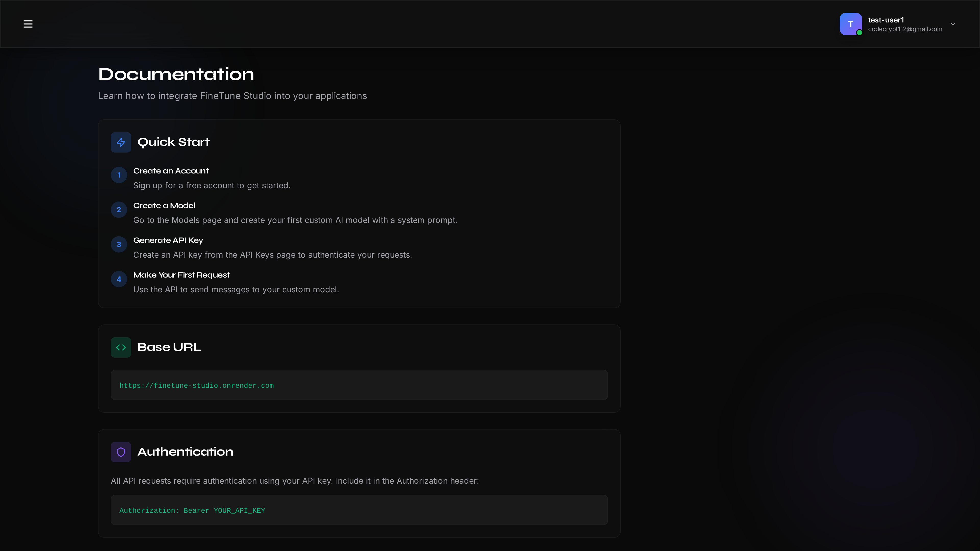Click the Authorization Bearer code snippet

[x=192, y=511]
